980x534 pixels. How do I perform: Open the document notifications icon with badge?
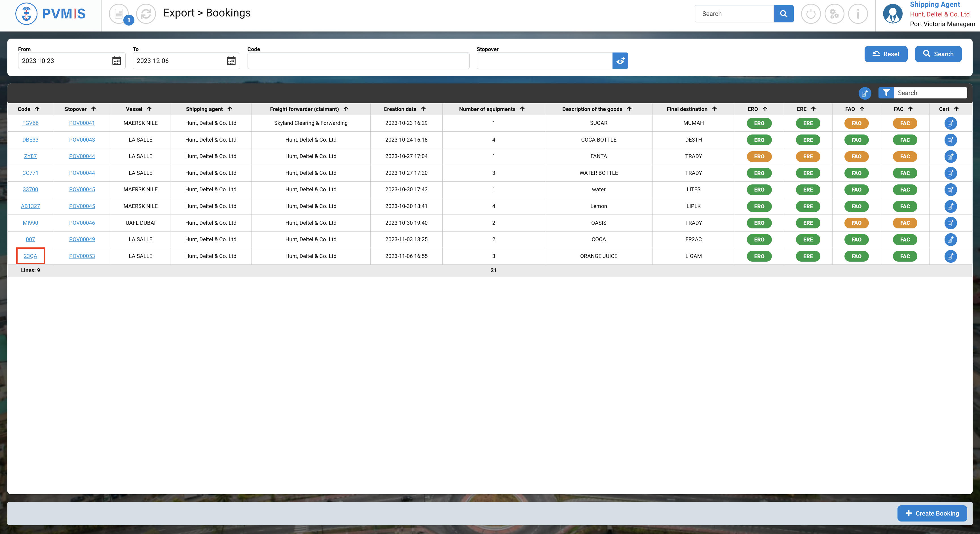click(119, 14)
